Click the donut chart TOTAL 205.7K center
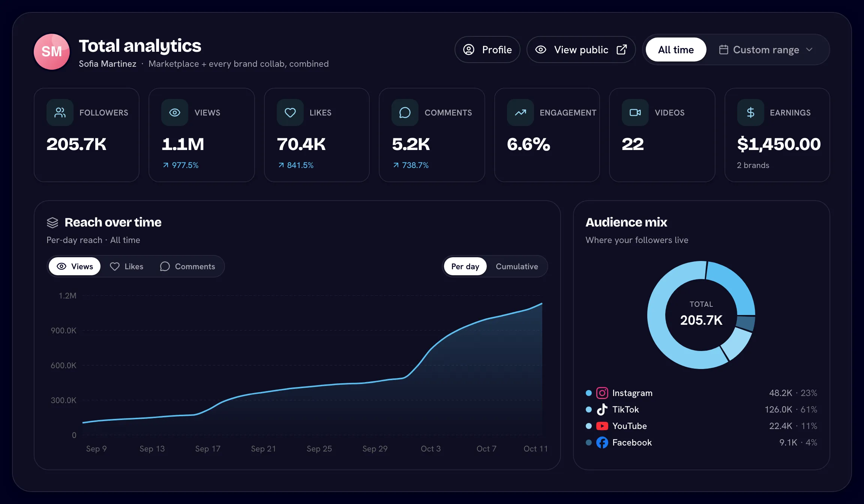 pos(701,314)
